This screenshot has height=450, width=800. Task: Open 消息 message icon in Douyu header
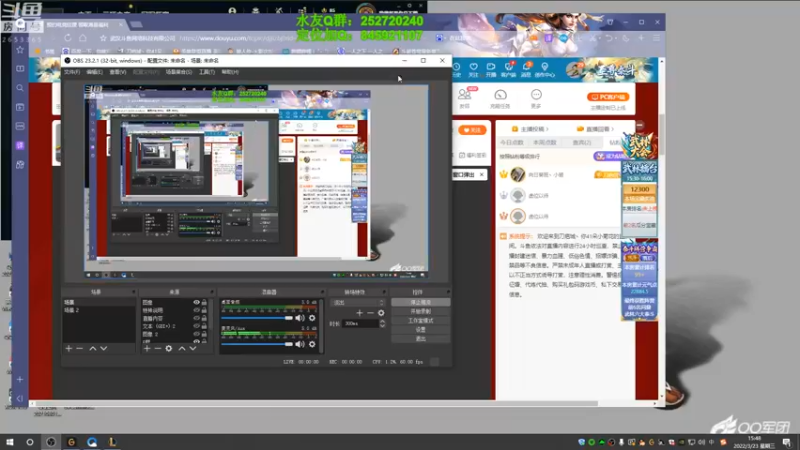[526, 70]
